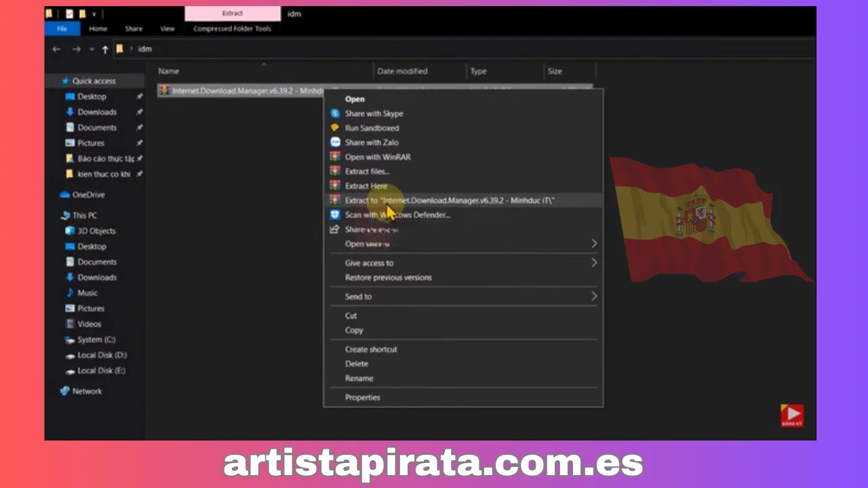The height and width of the screenshot is (488, 868).
Task: Click the Local Disk (D:) drive icon
Action: 70,355
